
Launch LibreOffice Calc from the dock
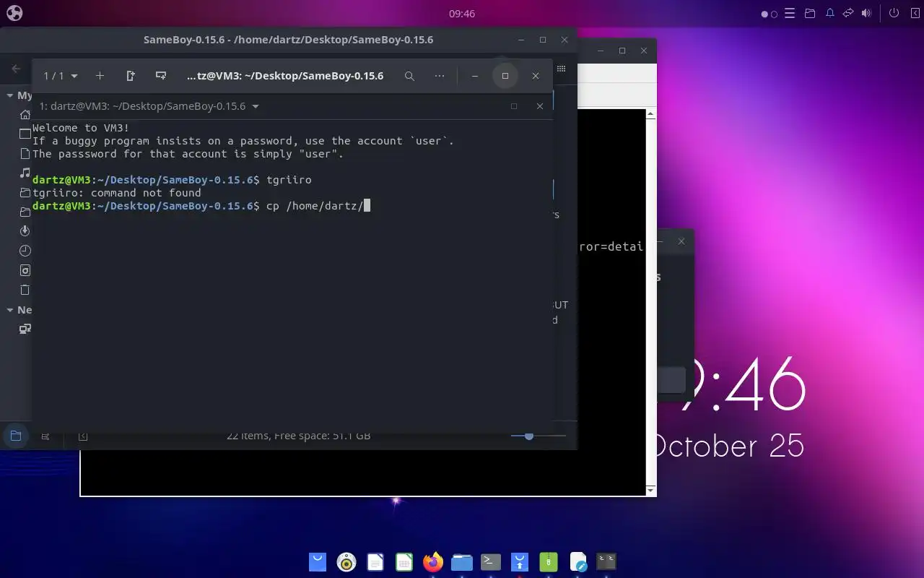404,561
